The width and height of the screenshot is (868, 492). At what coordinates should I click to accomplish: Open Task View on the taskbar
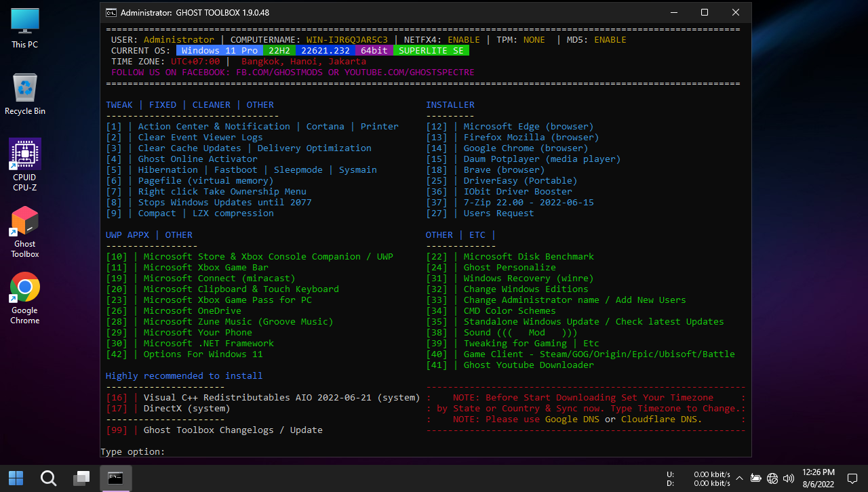point(81,478)
